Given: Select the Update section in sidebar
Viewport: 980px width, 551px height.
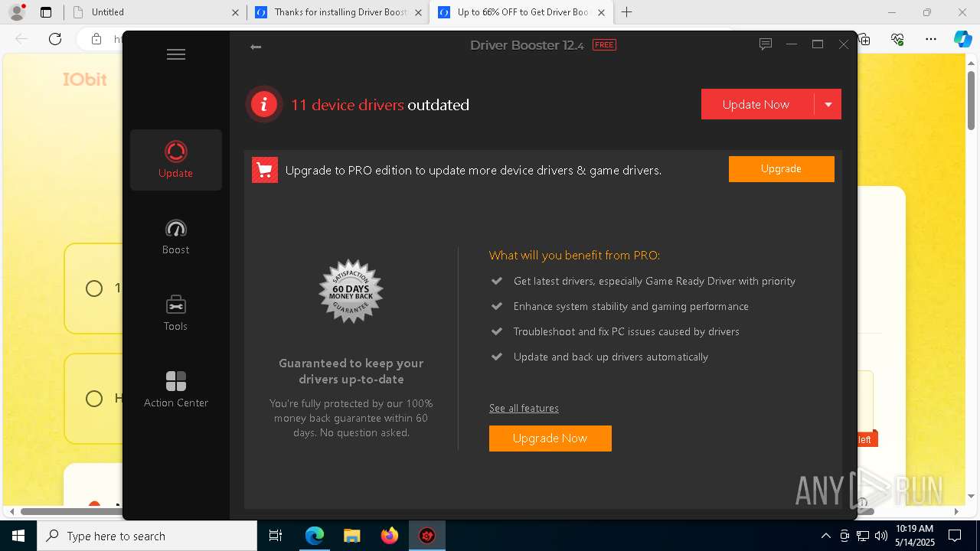Looking at the screenshot, I should (176, 160).
